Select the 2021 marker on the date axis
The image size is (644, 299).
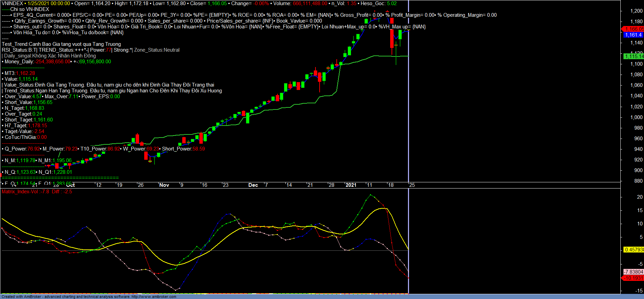coord(351,185)
